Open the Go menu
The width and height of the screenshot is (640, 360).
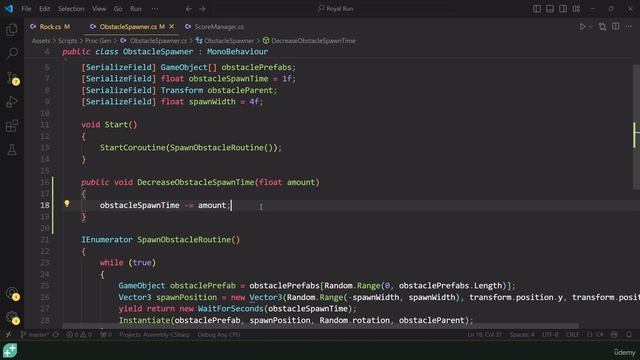(x=118, y=9)
